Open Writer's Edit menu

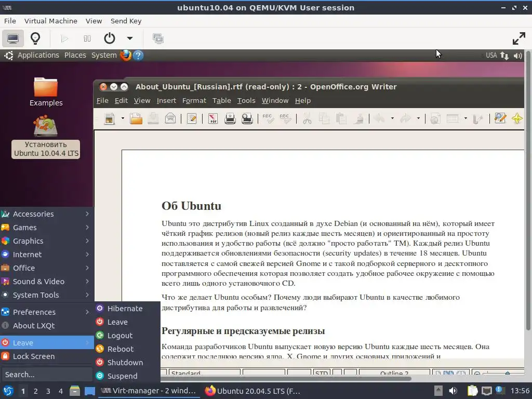(121, 100)
